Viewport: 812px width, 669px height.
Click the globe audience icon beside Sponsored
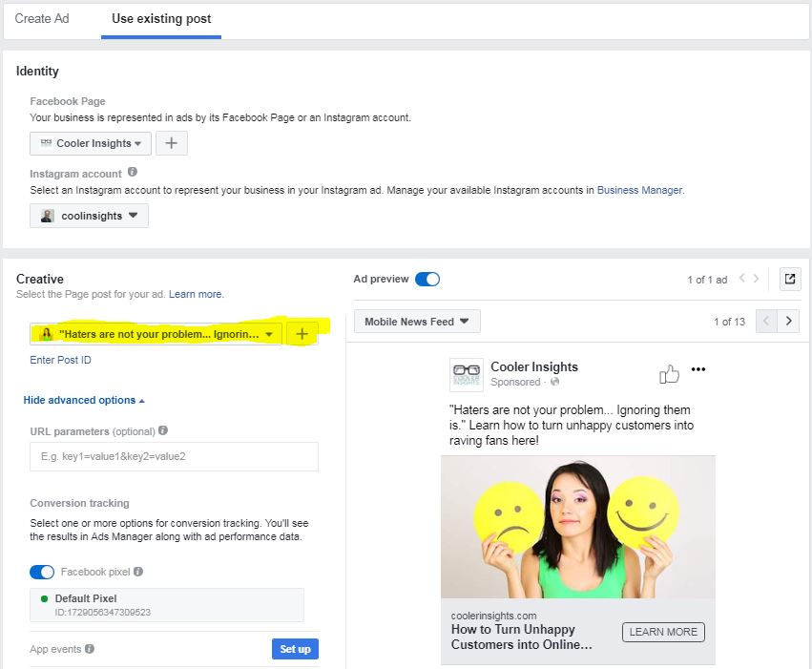[x=554, y=382]
